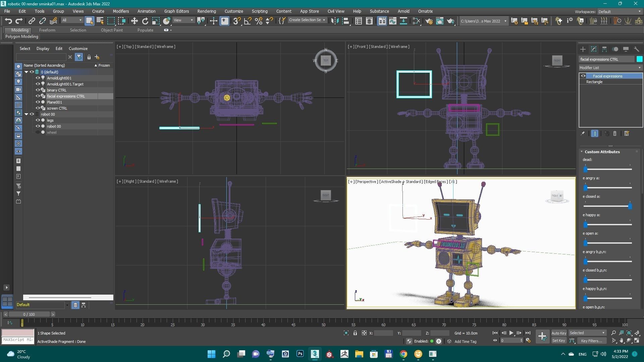Click the Isolate Selection toggle icon
The width and height of the screenshot is (644, 362).
346,333
